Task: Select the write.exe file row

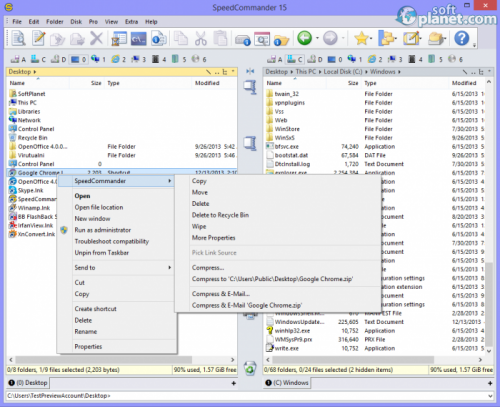Action: [x=375, y=348]
